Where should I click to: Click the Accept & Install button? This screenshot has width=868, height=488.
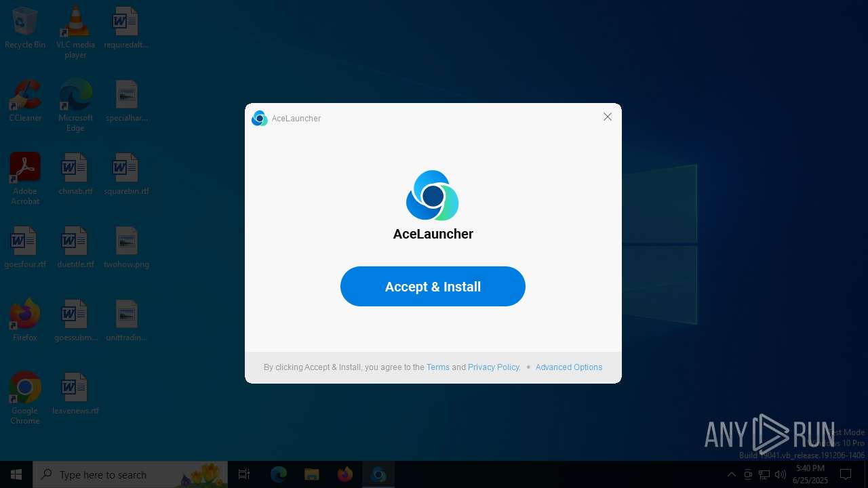[433, 286]
